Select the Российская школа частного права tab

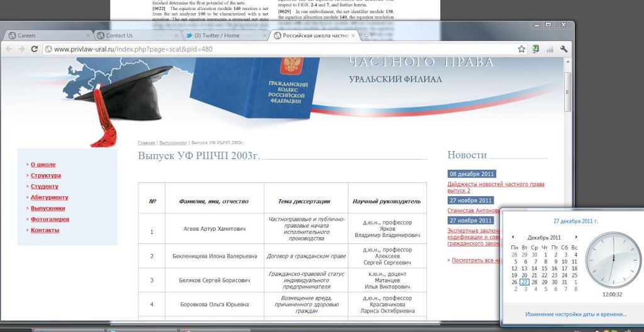(x=314, y=36)
